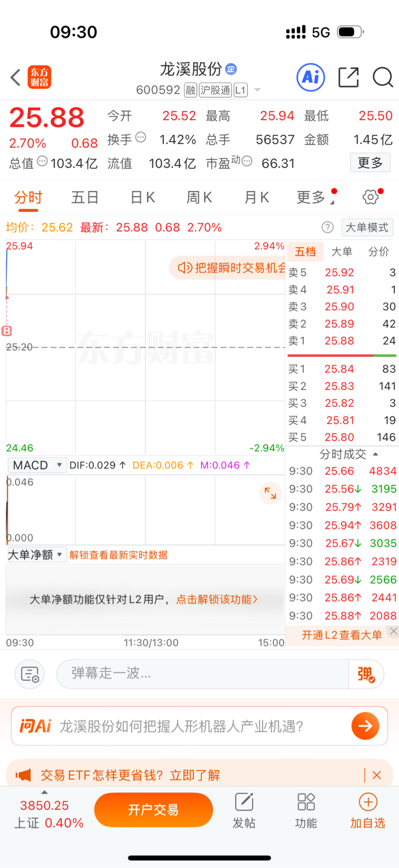The width and height of the screenshot is (399, 868).
Task: Open the search magnifier icon
Action: pyautogui.click(x=383, y=77)
